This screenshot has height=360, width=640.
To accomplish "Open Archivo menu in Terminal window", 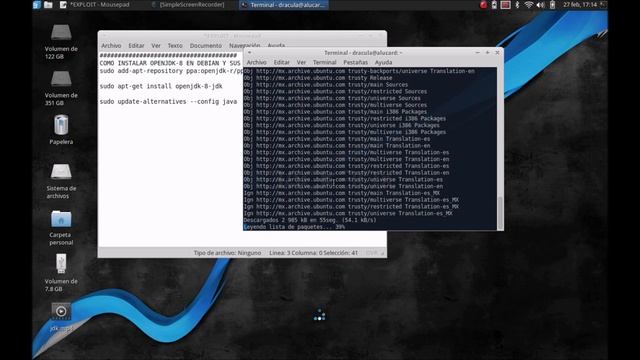I will [x=256, y=62].
